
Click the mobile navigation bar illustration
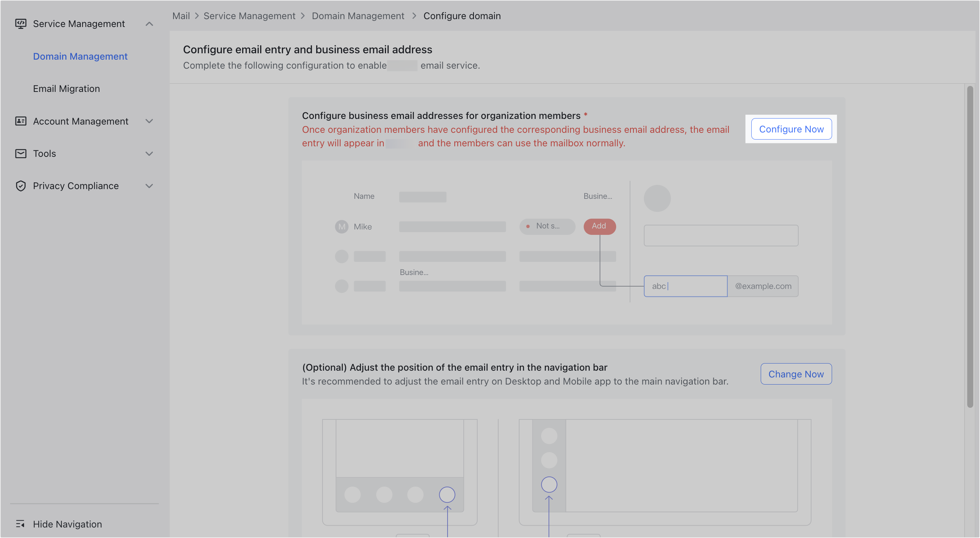click(x=400, y=494)
